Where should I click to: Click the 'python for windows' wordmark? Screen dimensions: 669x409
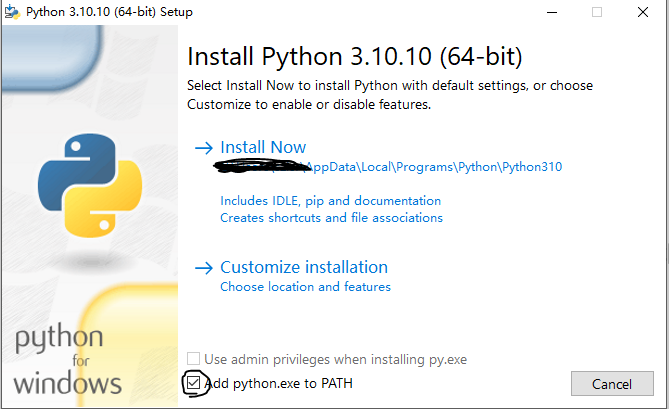(68, 360)
